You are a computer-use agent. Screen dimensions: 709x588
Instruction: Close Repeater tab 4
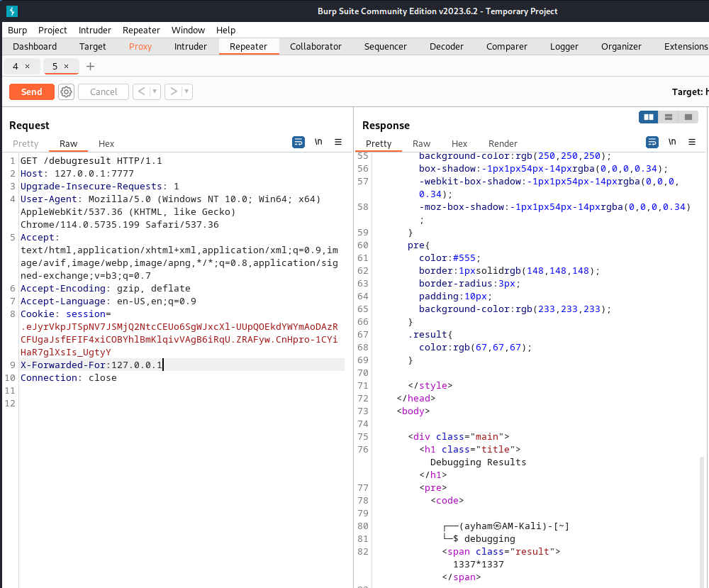(27, 67)
